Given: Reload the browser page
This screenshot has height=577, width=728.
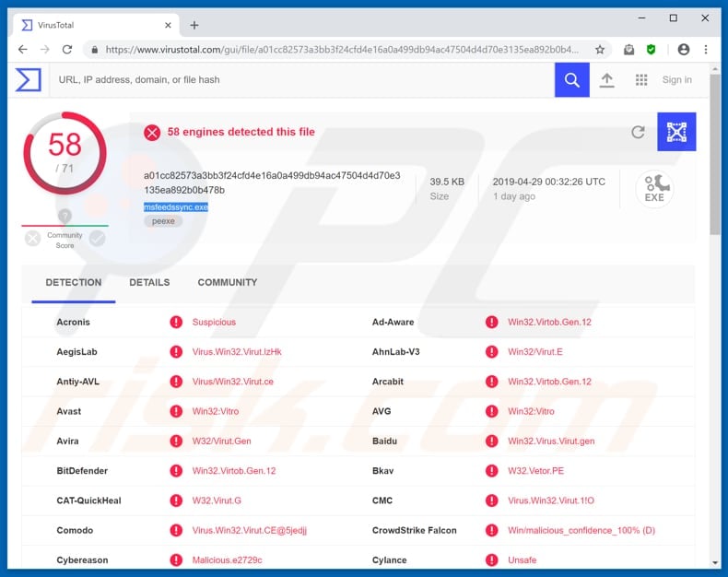Looking at the screenshot, I should [67, 49].
